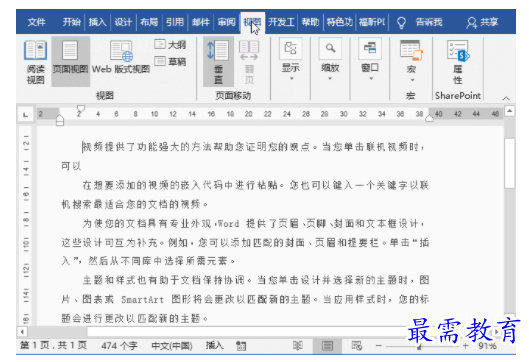529x362 pixels.
Task: Switch to the 特色功能 tab
Action: tap(340, 22)
